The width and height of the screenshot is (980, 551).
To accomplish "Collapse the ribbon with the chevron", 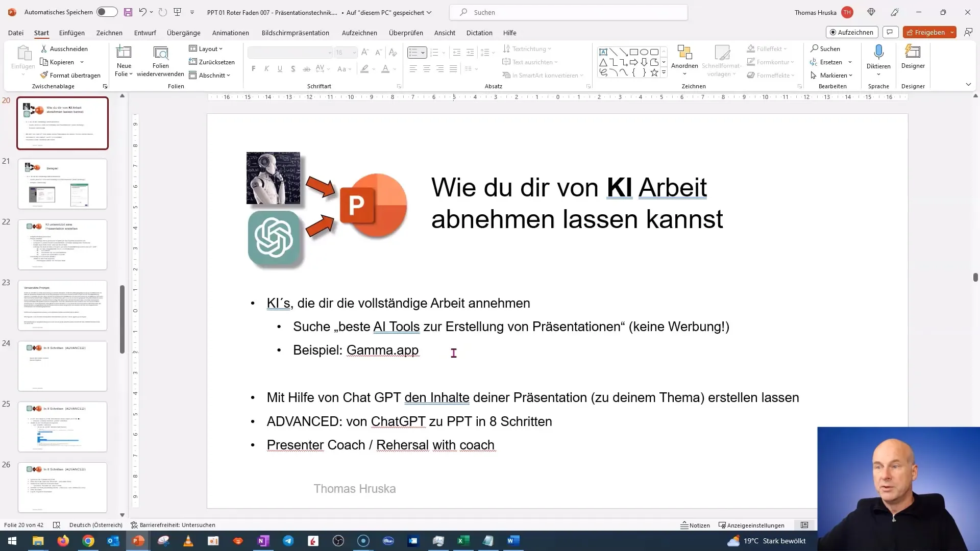I will click(x=968, y=84).
